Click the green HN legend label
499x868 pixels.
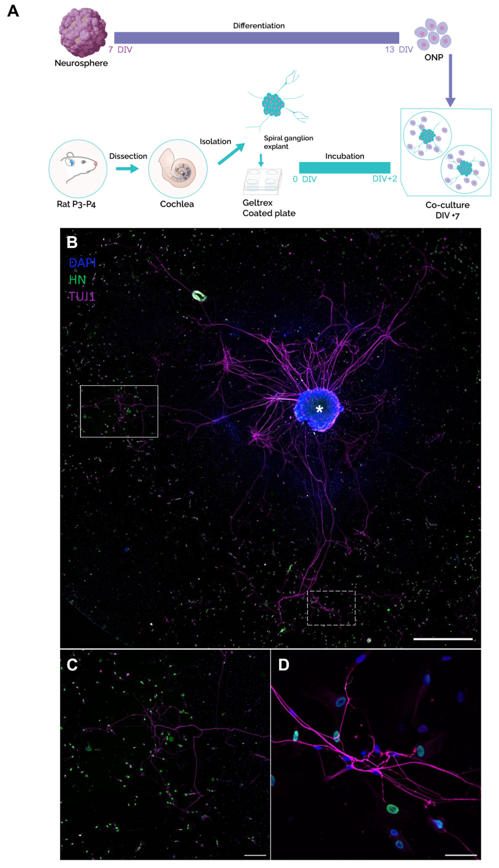(x=77, y=280)
